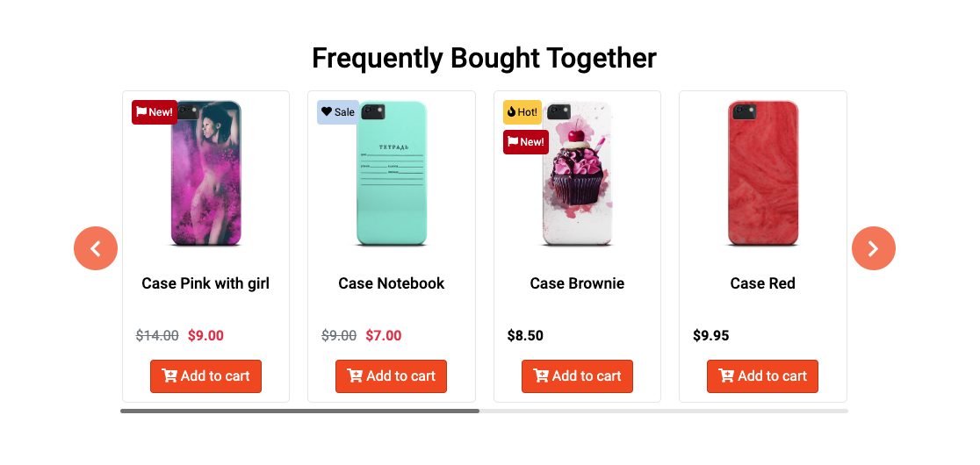Click the $7.00 sale price on Case Notebook
The width and height of the screenshot is (980, 465).
point(384,336)
